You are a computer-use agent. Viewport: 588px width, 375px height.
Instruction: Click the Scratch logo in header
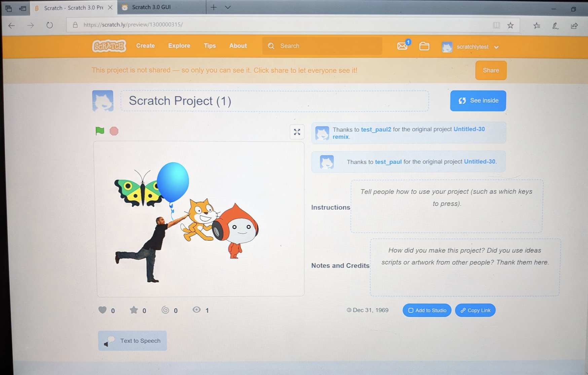click(x=109, y=46)
